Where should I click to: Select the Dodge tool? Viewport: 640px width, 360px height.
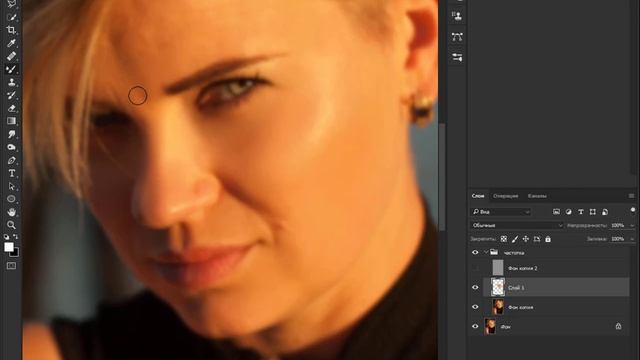[11, 147]
